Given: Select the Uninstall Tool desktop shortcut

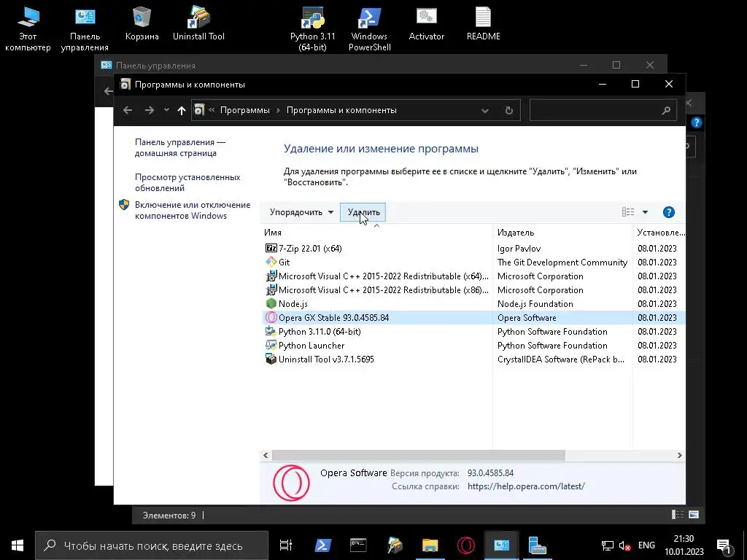Looking at the screenshot, I should click(198, 24).
